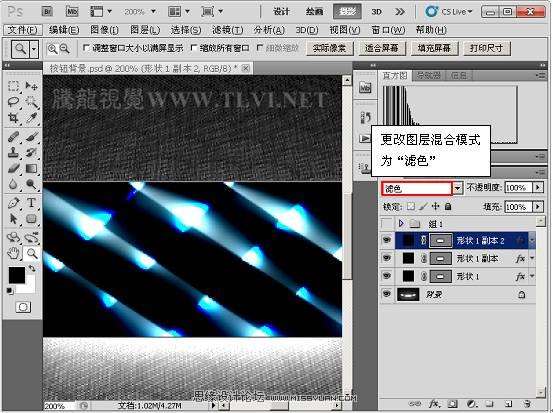553x413 pixels.
Task: Select the 设计 workspace button
Action: pyautogui.click(x=281, y=12)
